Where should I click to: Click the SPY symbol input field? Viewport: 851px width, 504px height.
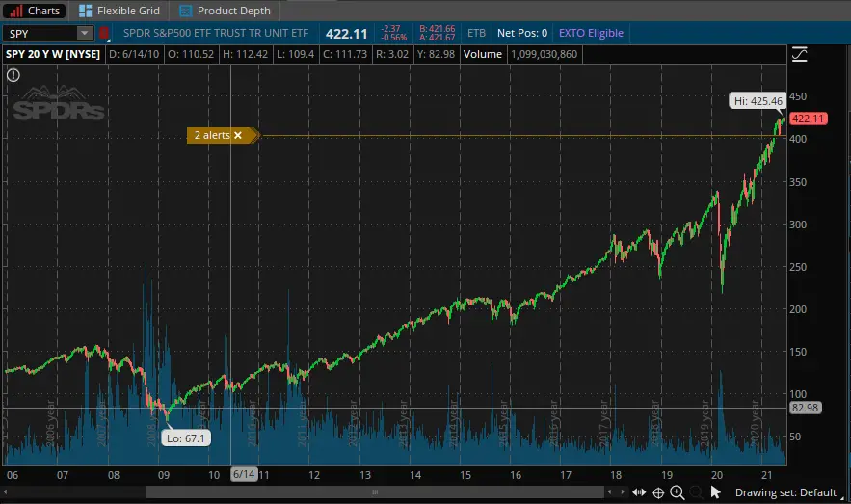point(40,34)
